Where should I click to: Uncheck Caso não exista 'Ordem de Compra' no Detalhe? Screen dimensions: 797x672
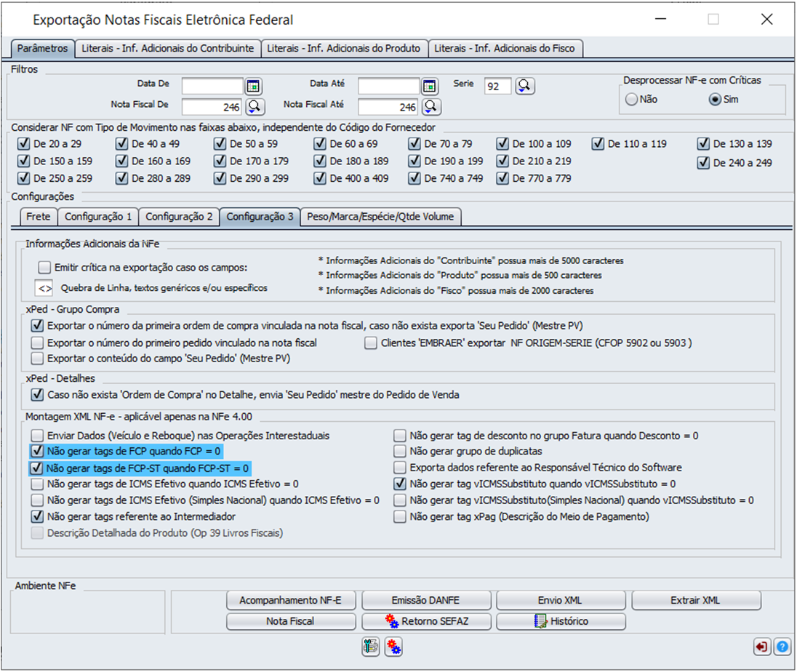[x=37, y=394]
